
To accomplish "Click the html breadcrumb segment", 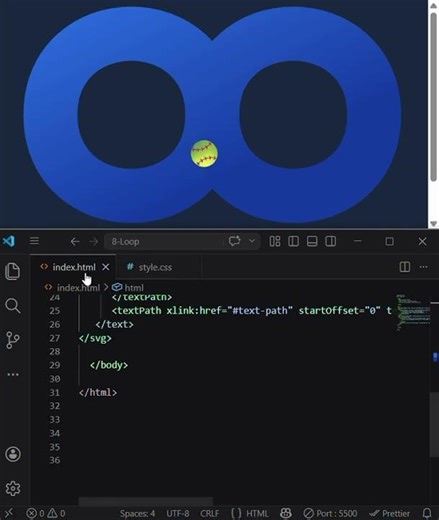I will pyautogui.click(x=134, y=287).
